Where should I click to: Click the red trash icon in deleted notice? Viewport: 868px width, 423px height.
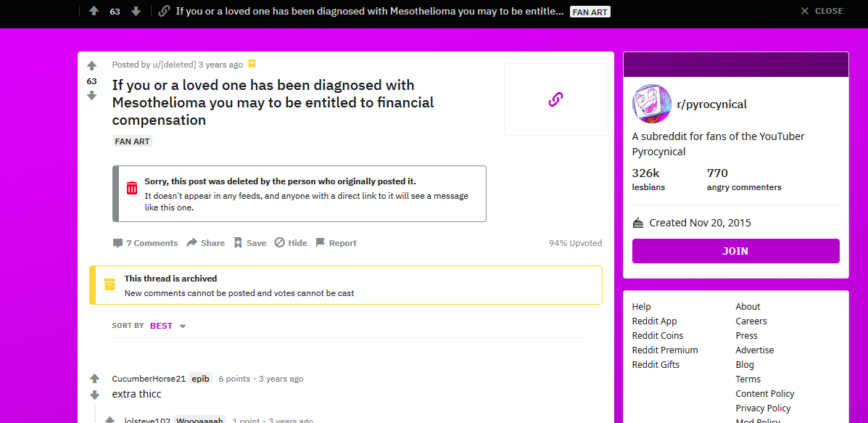click(x=132, y=188)
